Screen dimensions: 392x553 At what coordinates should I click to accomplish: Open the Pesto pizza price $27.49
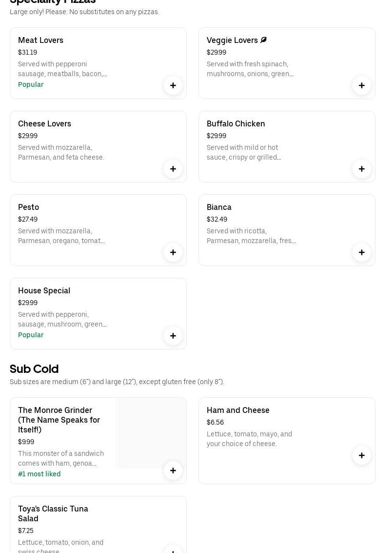(x=28, y=219)
